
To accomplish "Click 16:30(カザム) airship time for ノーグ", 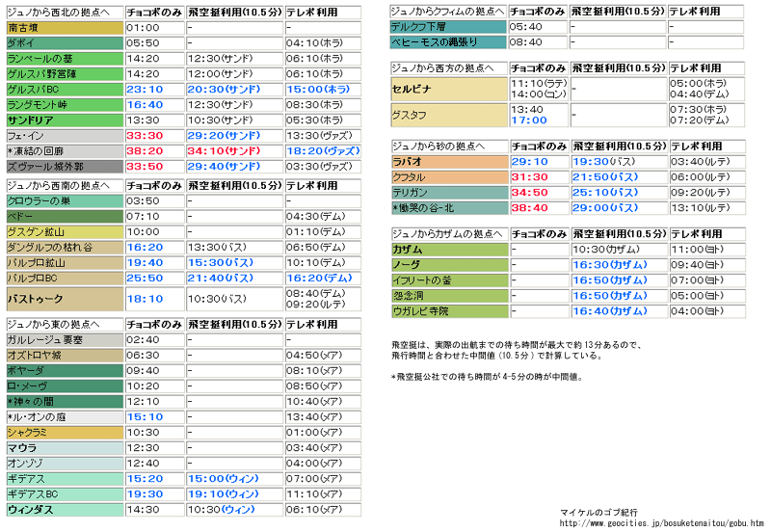I will pos(610,265).
